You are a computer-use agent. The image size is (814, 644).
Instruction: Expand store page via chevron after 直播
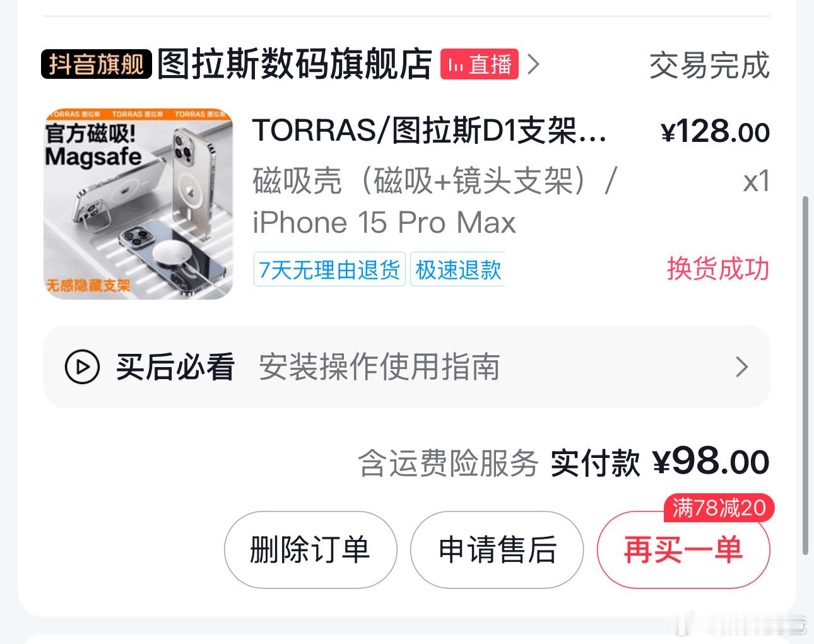pos(533,64)
